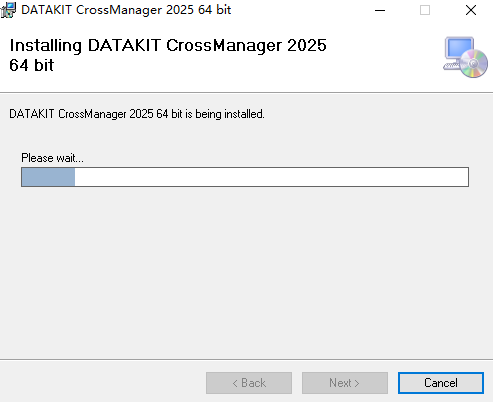The width and height of the screenshot is (493, 402).
Task: Minimize the installer window
Action: 380,10
